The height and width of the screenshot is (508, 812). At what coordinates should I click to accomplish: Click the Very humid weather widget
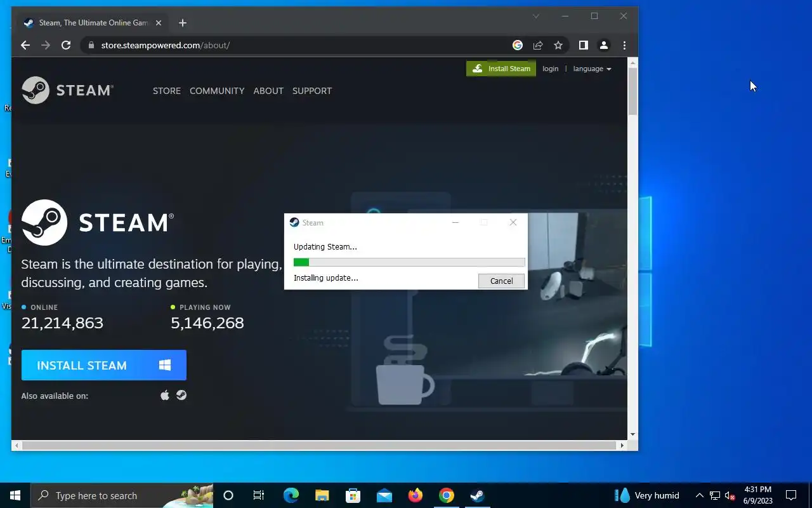(x=647, y=495)
